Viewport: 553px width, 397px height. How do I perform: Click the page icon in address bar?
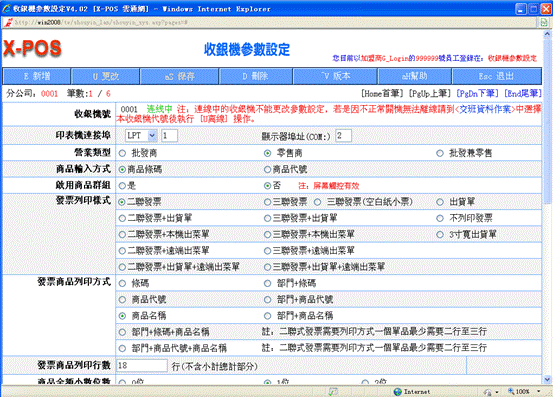pyautogui.click(x=8, y=23)
